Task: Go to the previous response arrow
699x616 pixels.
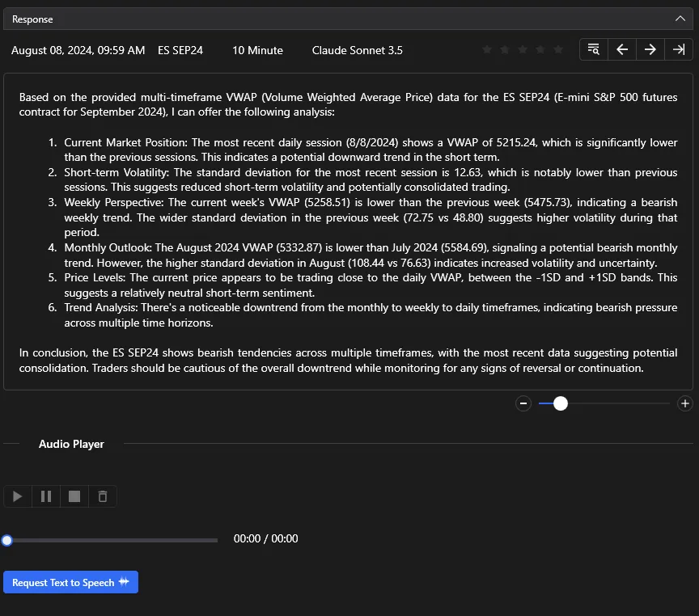Action: (622, 49)
